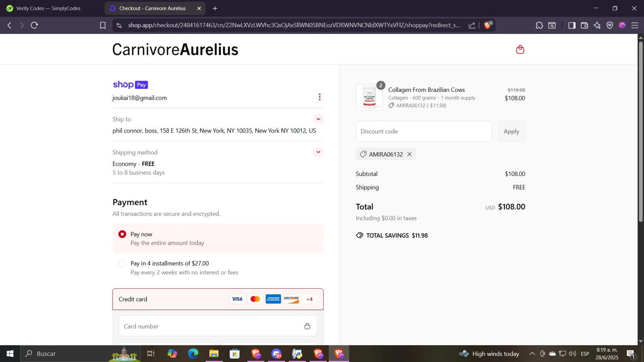644x362 pixels.
Task: Go back to previous page
Action: point(9,25)
